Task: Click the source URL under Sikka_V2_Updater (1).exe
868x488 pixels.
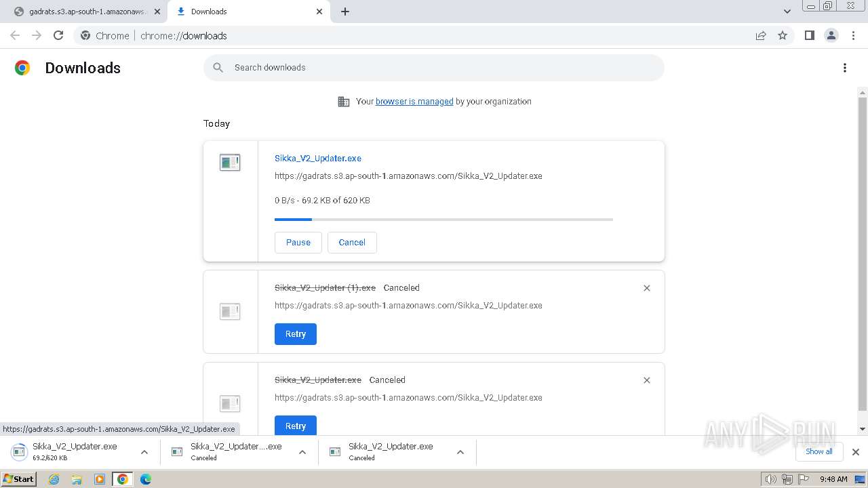Action: point(408,306)
